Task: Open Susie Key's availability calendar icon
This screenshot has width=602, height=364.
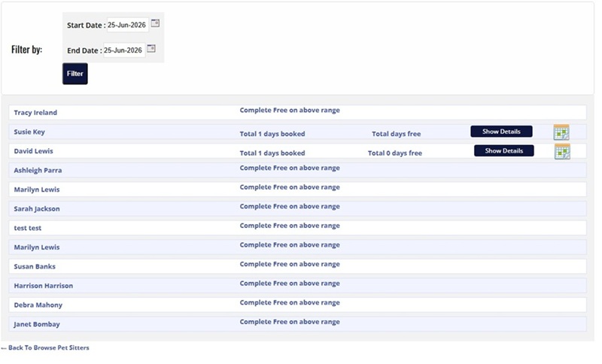Action: [x=561, y=132]
